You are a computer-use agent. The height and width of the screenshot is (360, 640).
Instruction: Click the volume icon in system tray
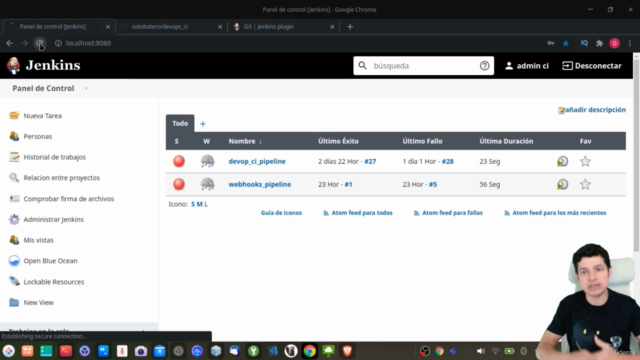[x=481, y=351]
